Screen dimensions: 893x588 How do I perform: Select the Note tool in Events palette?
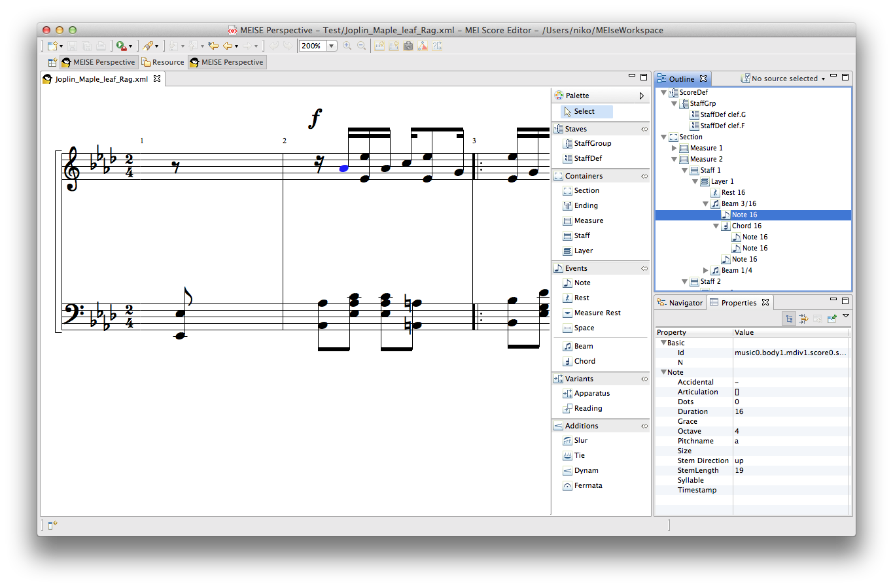pos(582,283)
